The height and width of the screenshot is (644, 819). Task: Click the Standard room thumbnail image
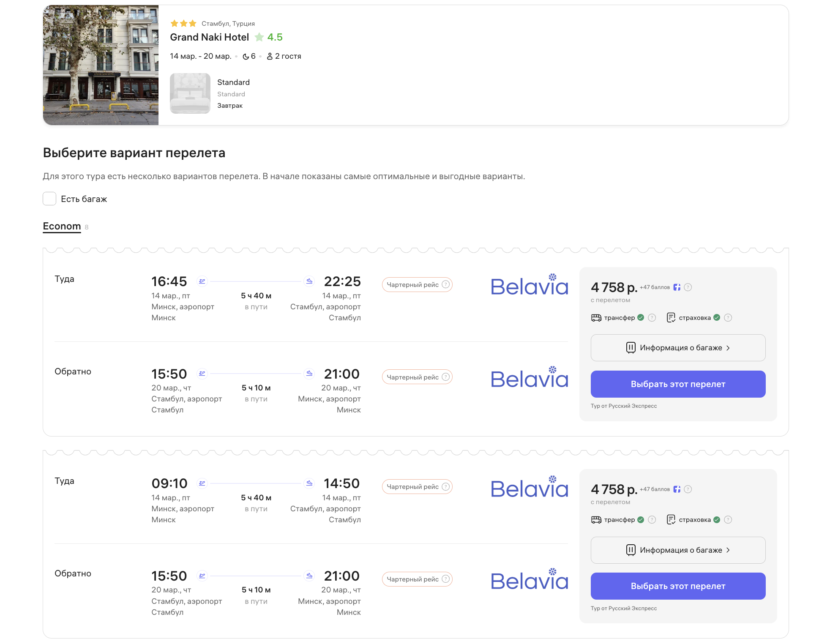click(190, 93)
